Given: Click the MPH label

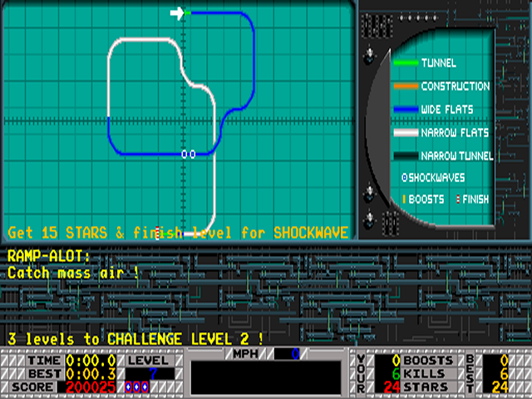Looking at the screenshot, I should point(246,354).
